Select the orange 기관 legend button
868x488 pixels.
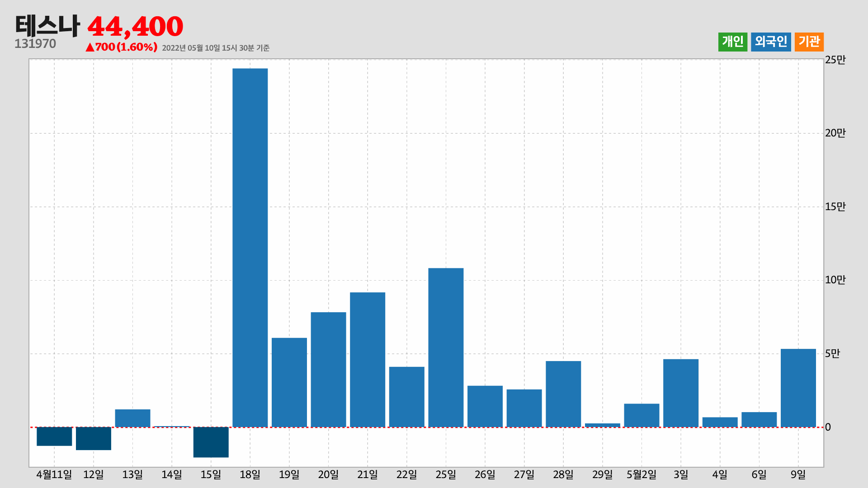click(809, 42)
